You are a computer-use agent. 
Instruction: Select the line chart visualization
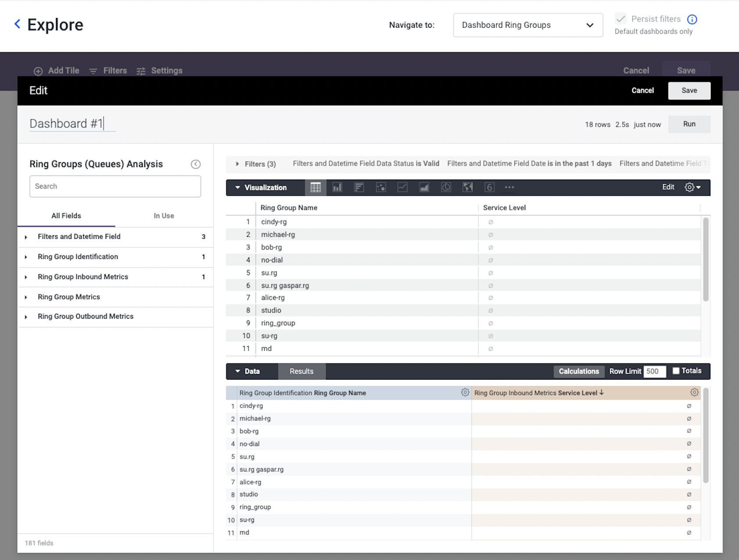coord(402,187)
